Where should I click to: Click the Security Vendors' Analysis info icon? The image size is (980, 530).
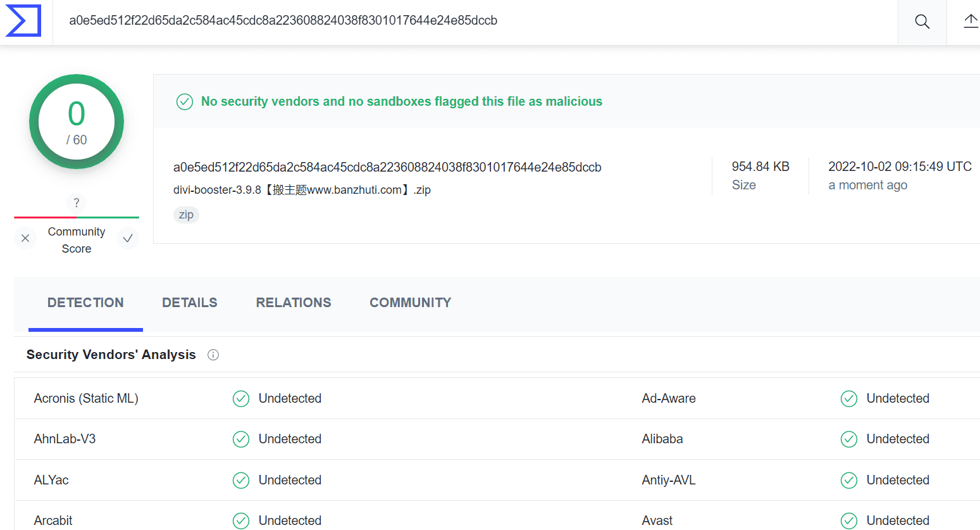pos(213,355)
